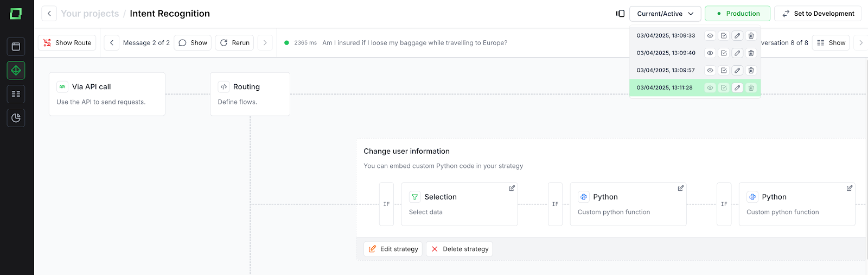Open the list columns sidebar icon

pos(16,94)
